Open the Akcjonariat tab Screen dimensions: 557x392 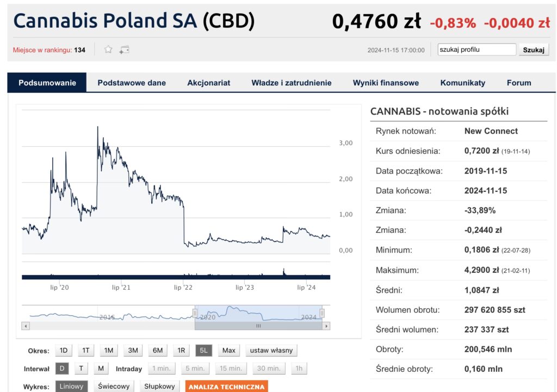(208, 83)
